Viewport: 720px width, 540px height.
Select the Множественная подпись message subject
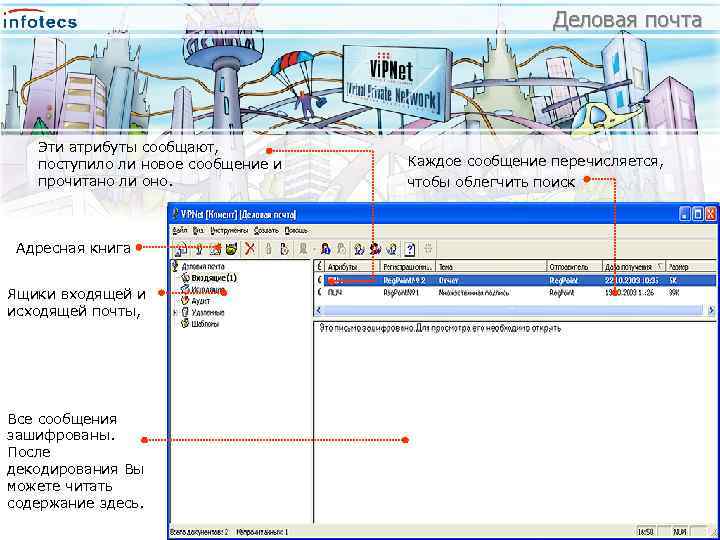pyautogui.click(x=474, y=292)
